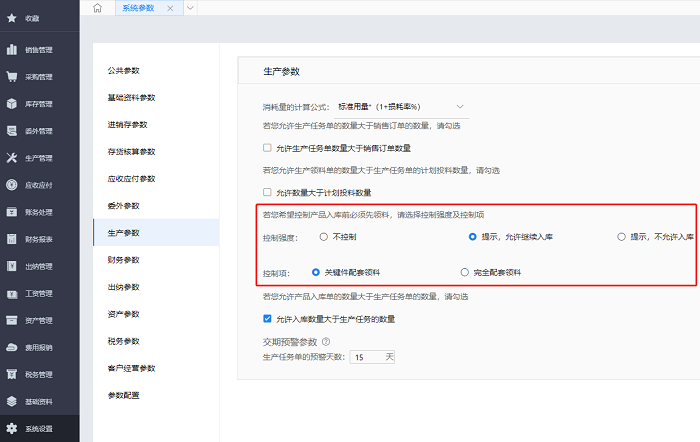Open 系统设置 gear in the sidebar

(x=38, y=429)
